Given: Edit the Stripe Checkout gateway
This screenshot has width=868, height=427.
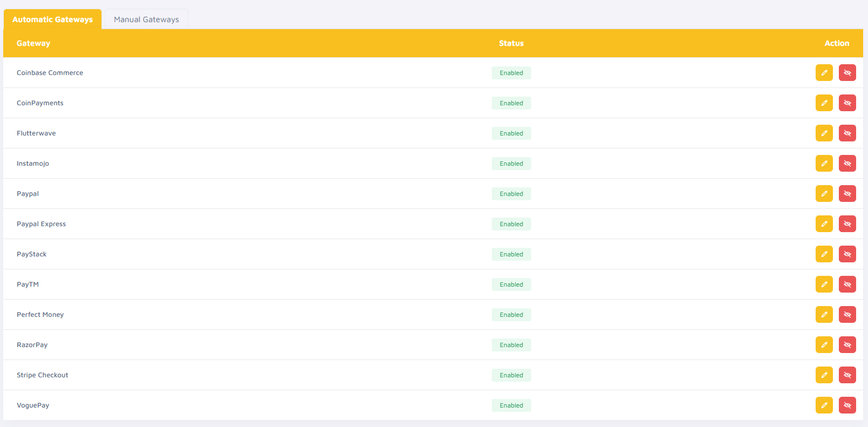Looking at the screenshot, I should coord(824,375).
